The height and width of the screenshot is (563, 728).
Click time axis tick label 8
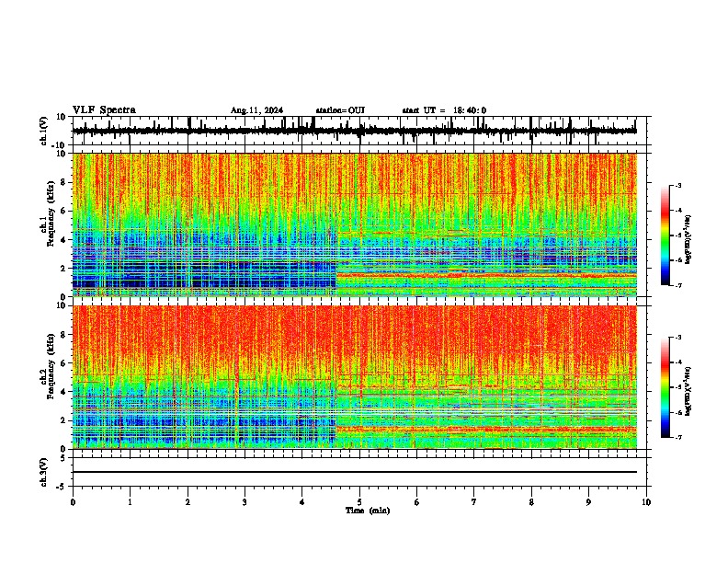pyautogui.click(x=531, y=502)
